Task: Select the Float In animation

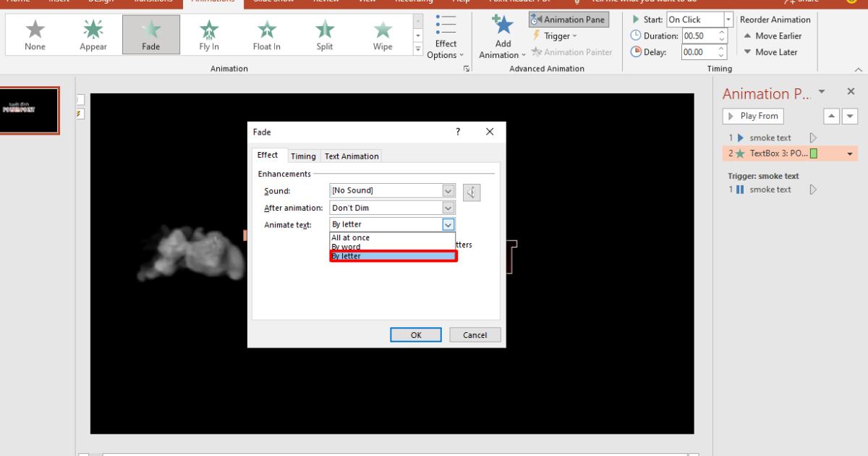Action: [267, 35]
